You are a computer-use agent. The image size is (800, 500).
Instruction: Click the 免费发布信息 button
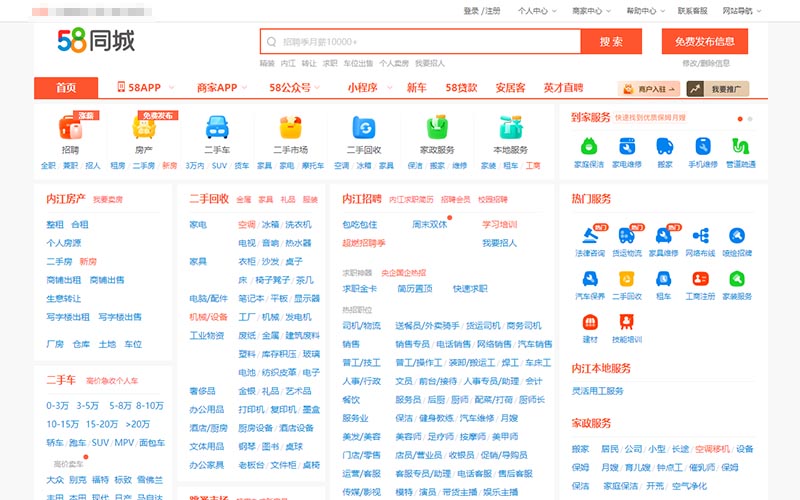tap(705, 41)
